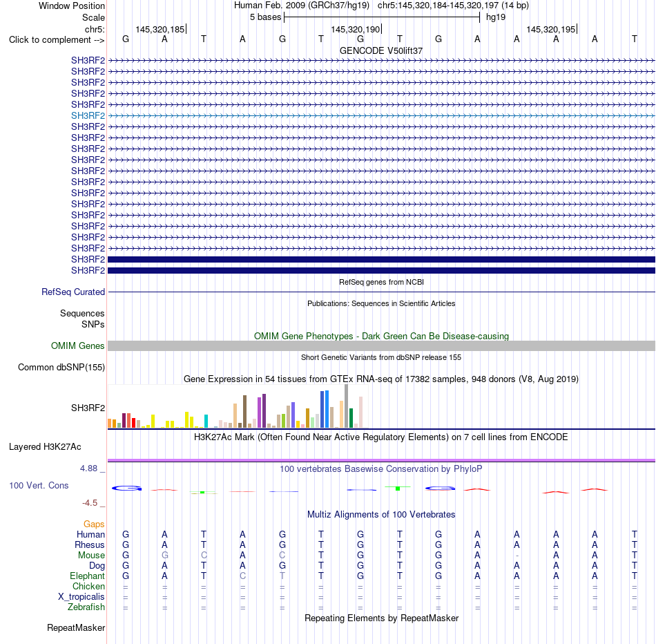Click the chr5:145,320,184-145,320,197 (14 bp) position text

(x=453, y=6)
